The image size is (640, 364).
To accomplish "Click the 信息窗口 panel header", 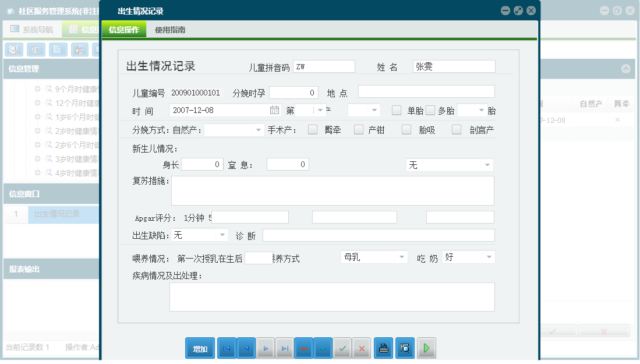I will 51,194.
